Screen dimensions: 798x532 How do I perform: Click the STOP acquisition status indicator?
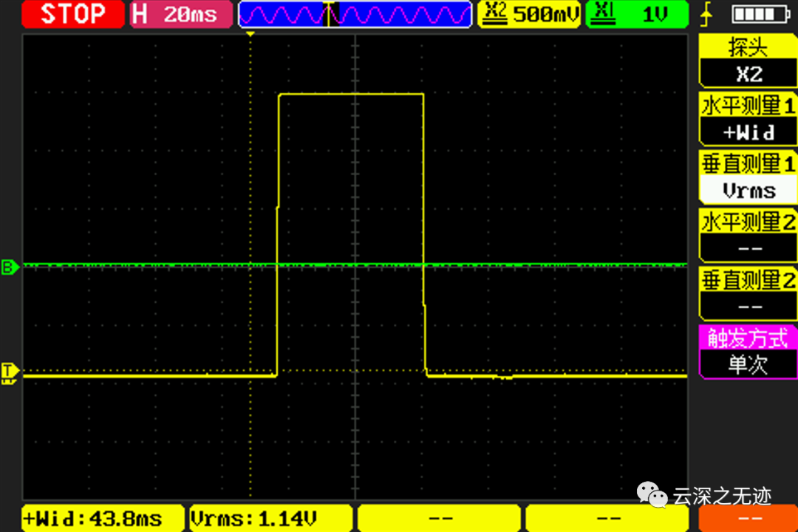pyautogui.click(x=72, y=13)
